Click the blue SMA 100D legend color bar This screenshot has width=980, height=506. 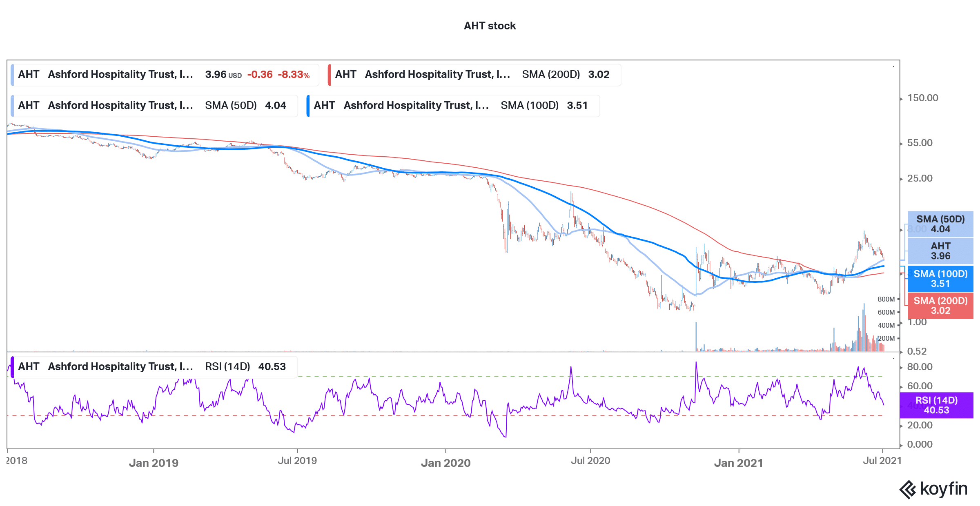click(308, 106)
